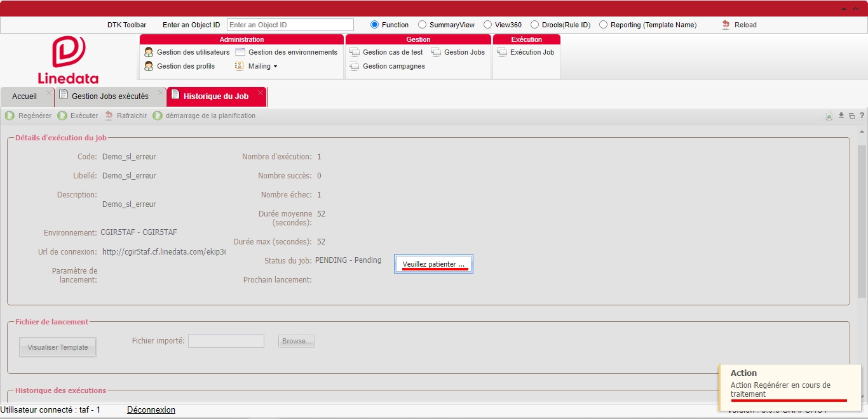Click the Exécuter toolbar icon
The height and width of the screenshot is (419, 868).
point(62,116)
